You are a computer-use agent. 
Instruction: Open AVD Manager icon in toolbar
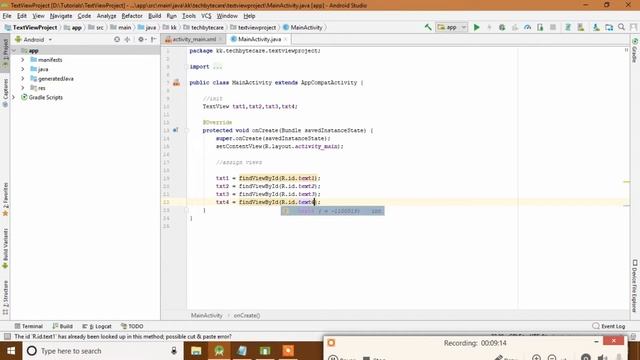pos(580,27)
